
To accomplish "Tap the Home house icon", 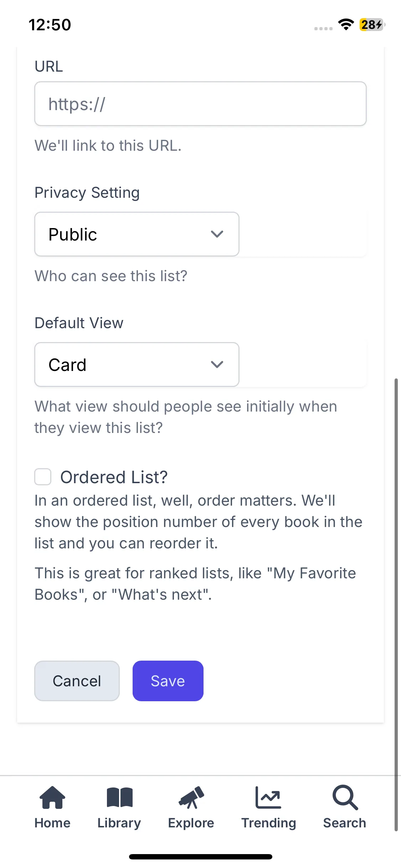I will point(52,797).
